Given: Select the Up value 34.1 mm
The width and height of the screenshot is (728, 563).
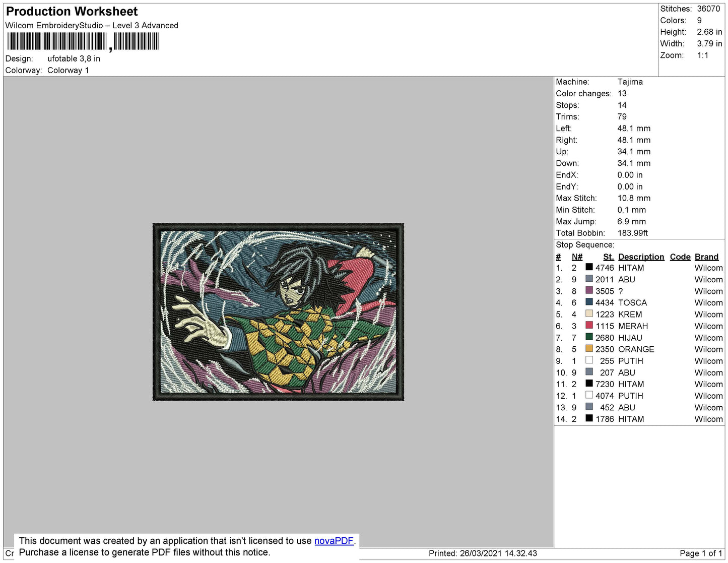Looking at the screenshot, I should pyautogui.click(x=634, y=151).
